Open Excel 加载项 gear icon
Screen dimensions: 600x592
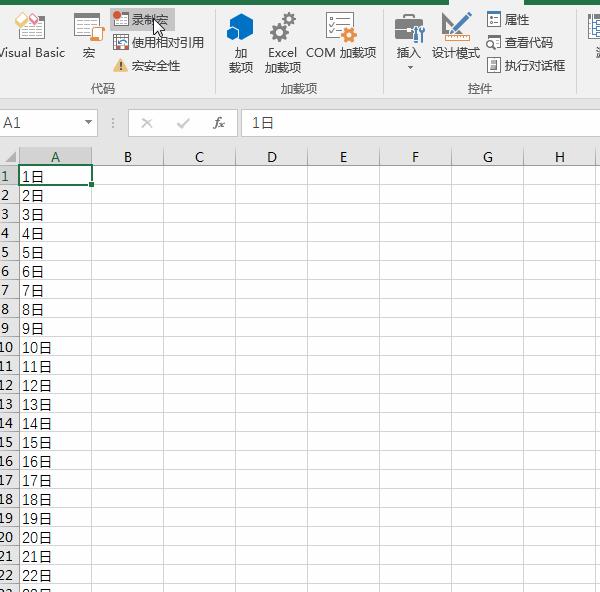click(282, 43)
